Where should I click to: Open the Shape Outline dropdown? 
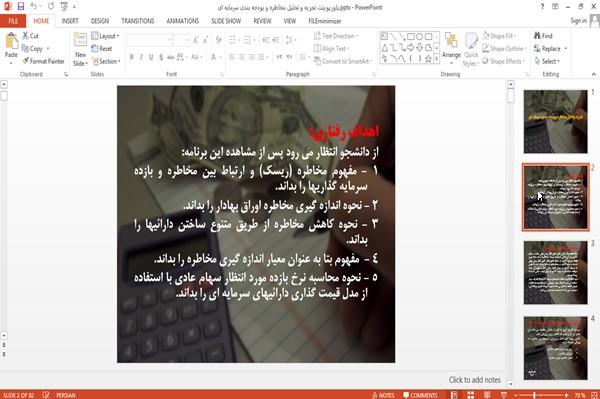504,48
